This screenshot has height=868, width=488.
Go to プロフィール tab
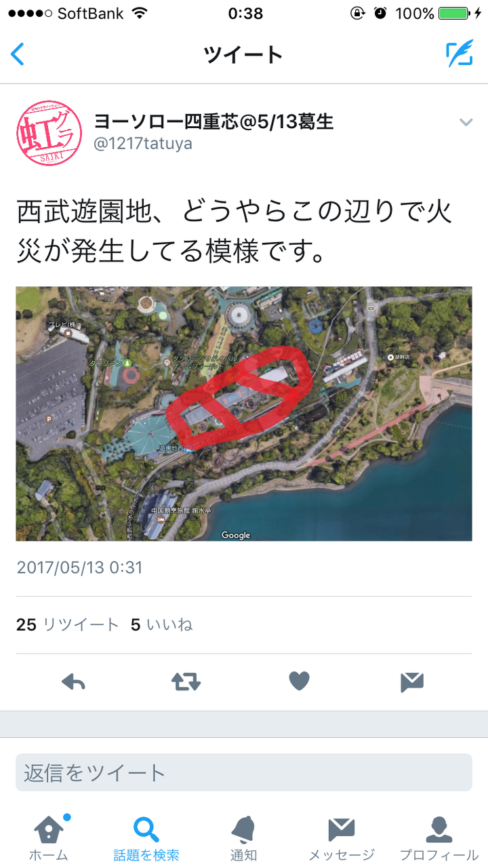[439, 838]
